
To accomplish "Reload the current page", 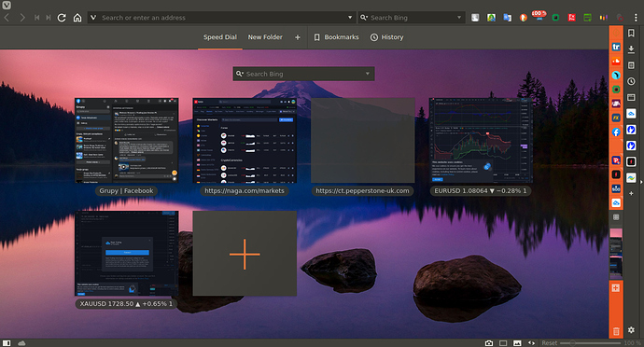I will tap(62, 18).
